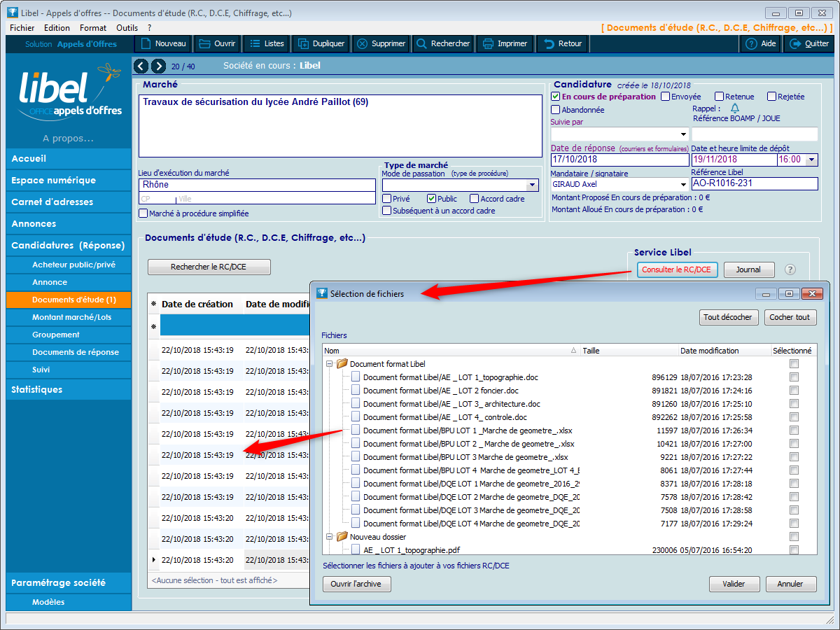Check the Rejetée checkbox

point(771,97)
